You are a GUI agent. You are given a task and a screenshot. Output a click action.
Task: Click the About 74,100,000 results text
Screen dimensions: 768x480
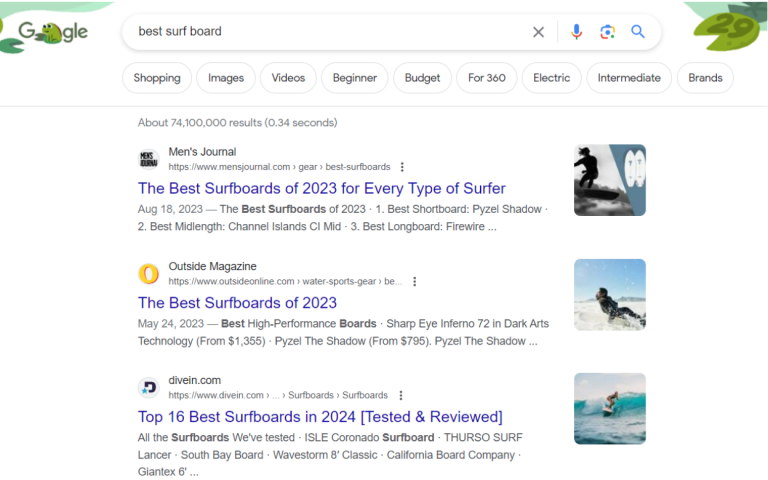coord(238,122)
